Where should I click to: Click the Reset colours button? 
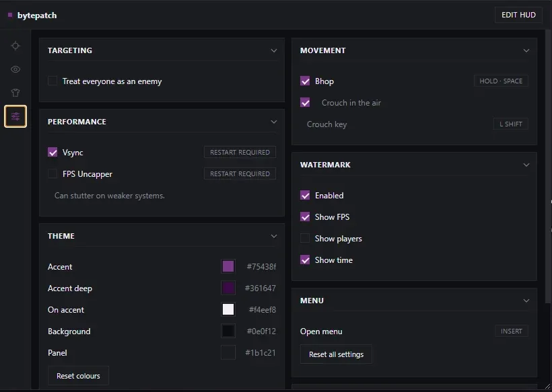(78, 376)
